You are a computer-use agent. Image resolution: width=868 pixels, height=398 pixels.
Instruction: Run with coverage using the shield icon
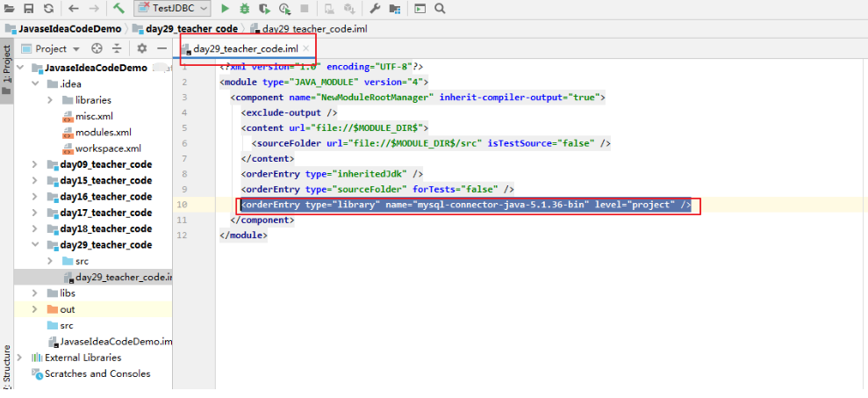tap(264, 8)
